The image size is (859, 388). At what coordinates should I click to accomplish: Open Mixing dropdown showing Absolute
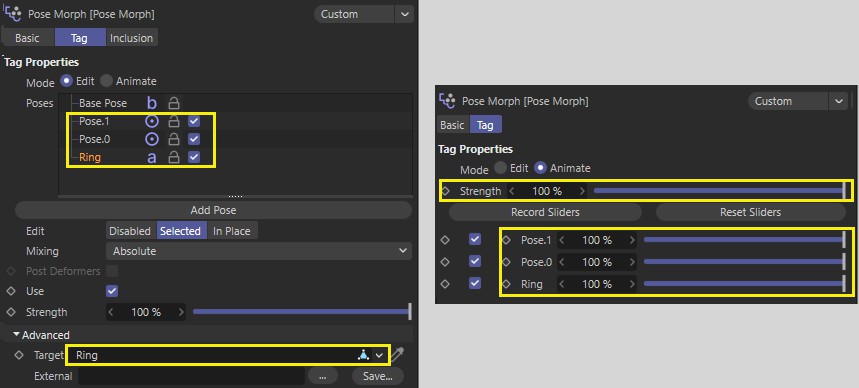click(258, 252)
